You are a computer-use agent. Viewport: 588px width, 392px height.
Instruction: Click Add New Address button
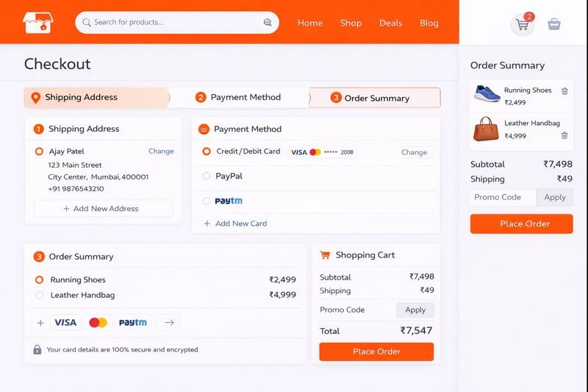[104, 209]
